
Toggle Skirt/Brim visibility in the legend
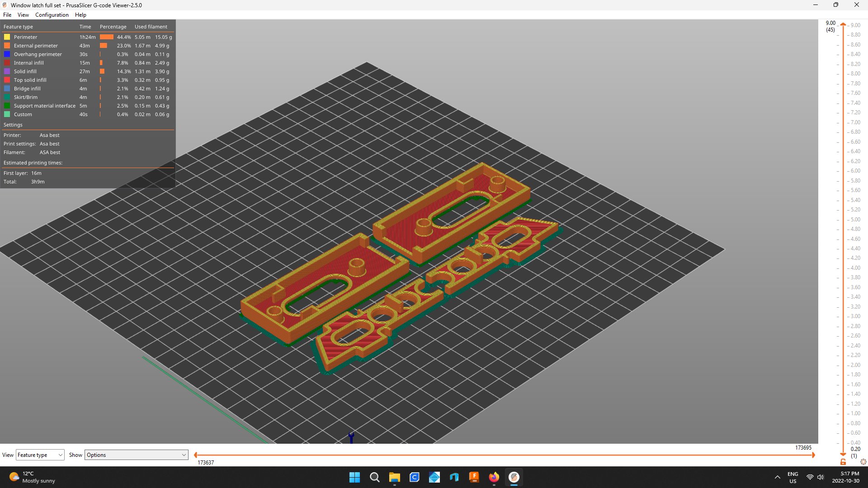25,97
